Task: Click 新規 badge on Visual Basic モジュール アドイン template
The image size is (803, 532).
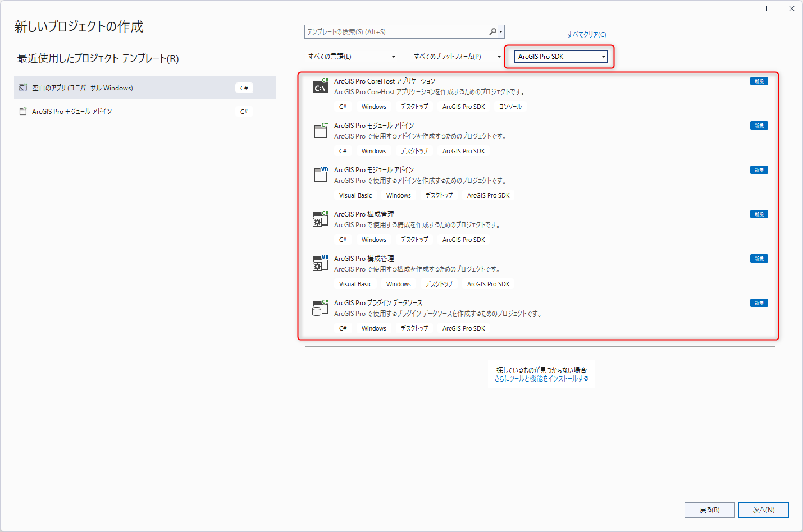Action: 759,170
